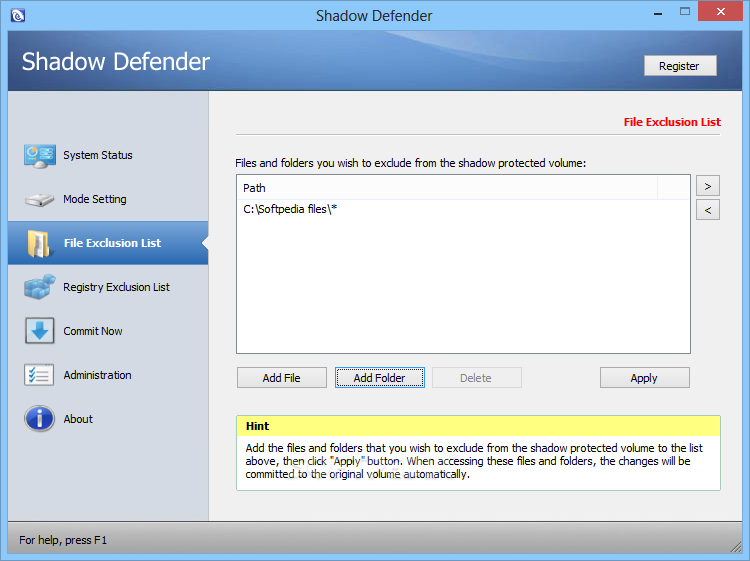The height and width of the screenshot is (561, 750).
Task: Go to Registry Exclusion List
Action: (116, 287)
